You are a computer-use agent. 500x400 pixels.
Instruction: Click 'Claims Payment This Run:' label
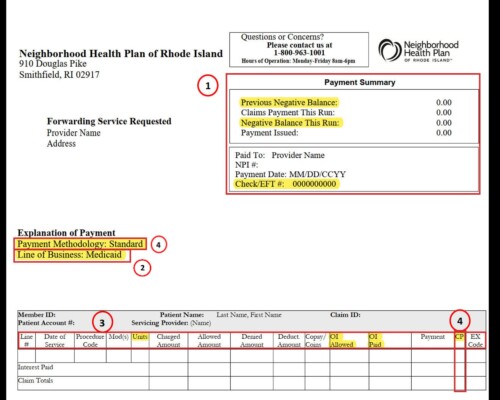287,112
